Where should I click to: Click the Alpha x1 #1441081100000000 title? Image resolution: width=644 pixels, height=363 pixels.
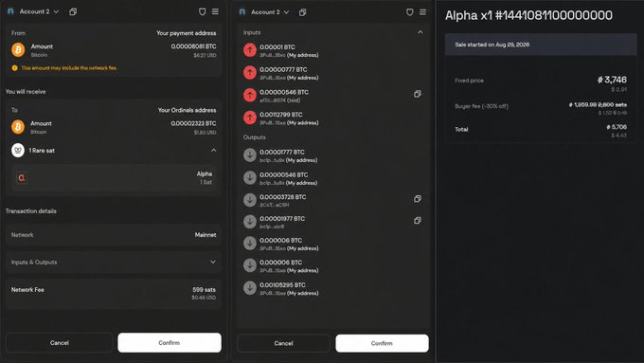[x=528, y=15]
